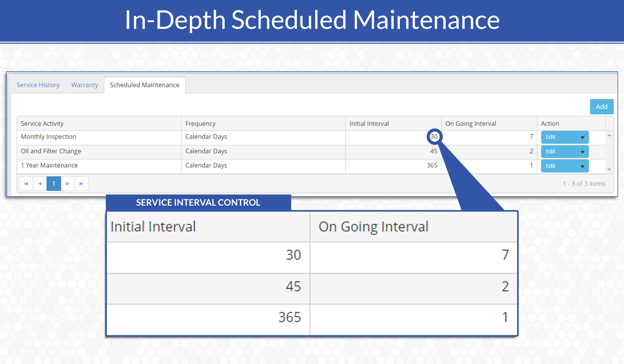Click the '1 - 3 of 3 items' pager text
This screenshot has width=624, height=364.
[584, 184]
